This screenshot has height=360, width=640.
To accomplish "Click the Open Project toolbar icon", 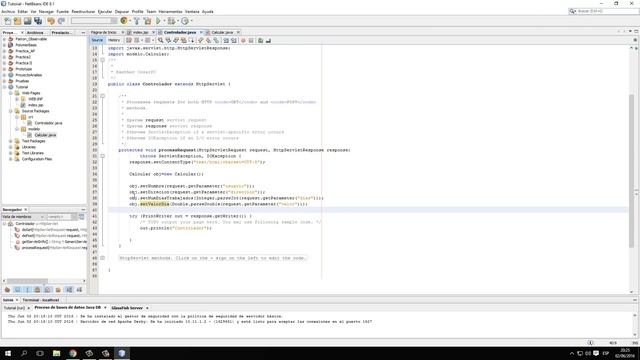I will coord(27,21).
